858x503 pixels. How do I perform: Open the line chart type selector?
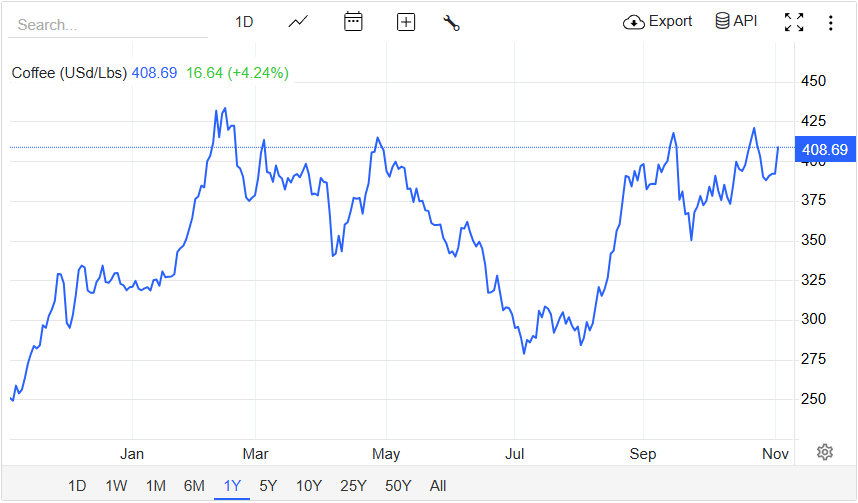click(x=298, y=22)
